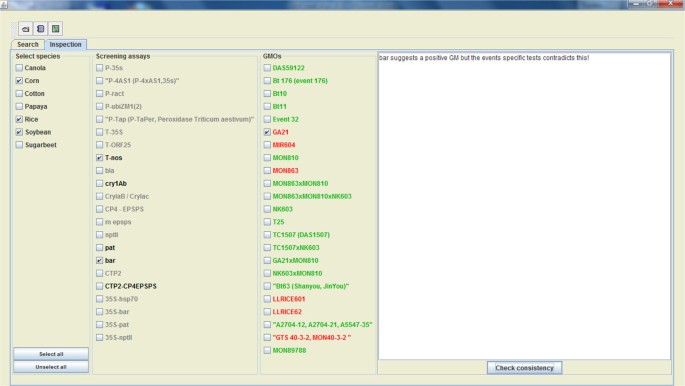
Task: Tick the T25 GMO checkbox
Action: pyautogui.click(x=267, y=222)
